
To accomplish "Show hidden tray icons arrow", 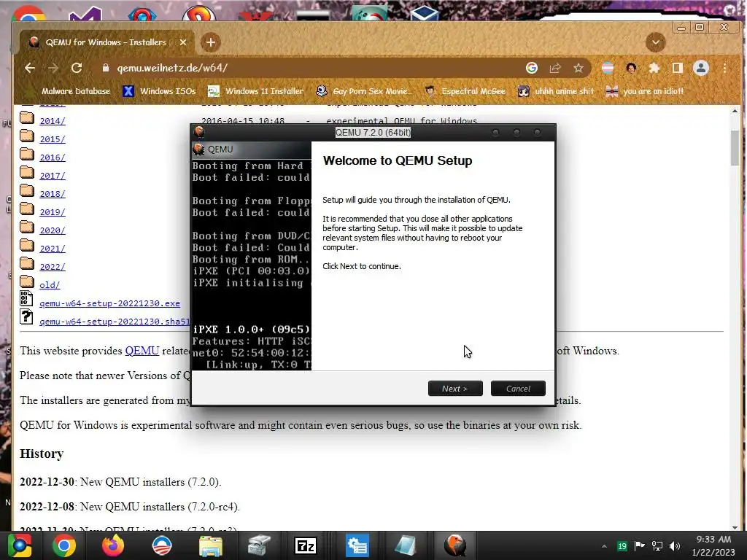I will pyautogui.click(x=604, y=546).
